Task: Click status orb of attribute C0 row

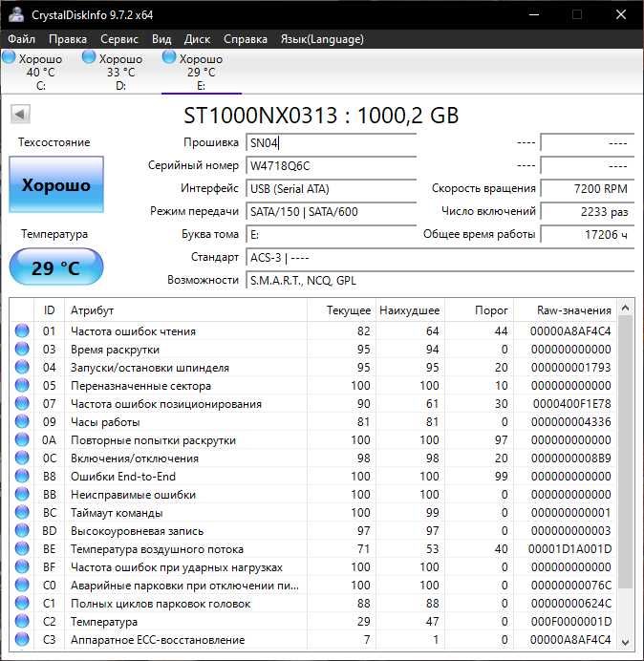Action: (x=22, y=585)
